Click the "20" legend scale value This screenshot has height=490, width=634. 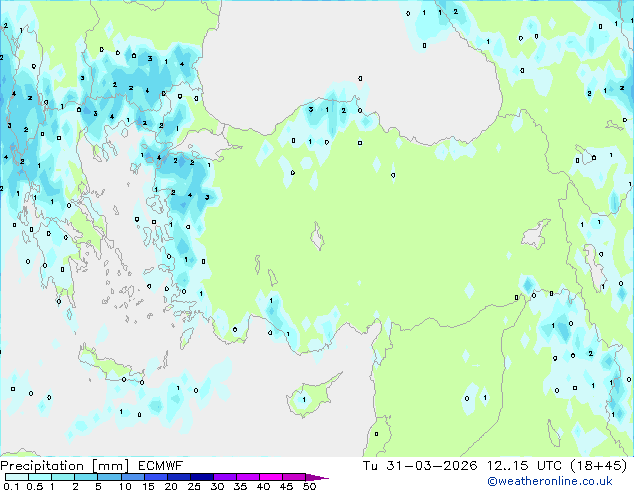click(x=171, y=486)
